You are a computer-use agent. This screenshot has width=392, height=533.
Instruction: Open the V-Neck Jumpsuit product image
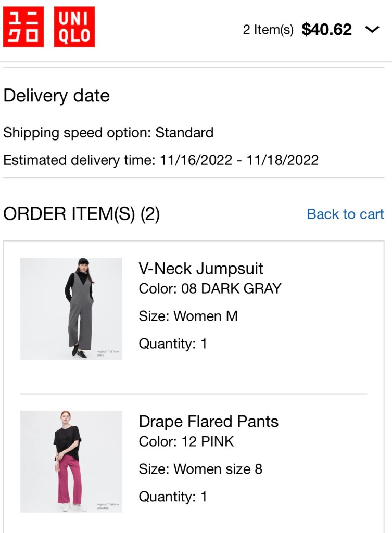click(x=71, y=308)
